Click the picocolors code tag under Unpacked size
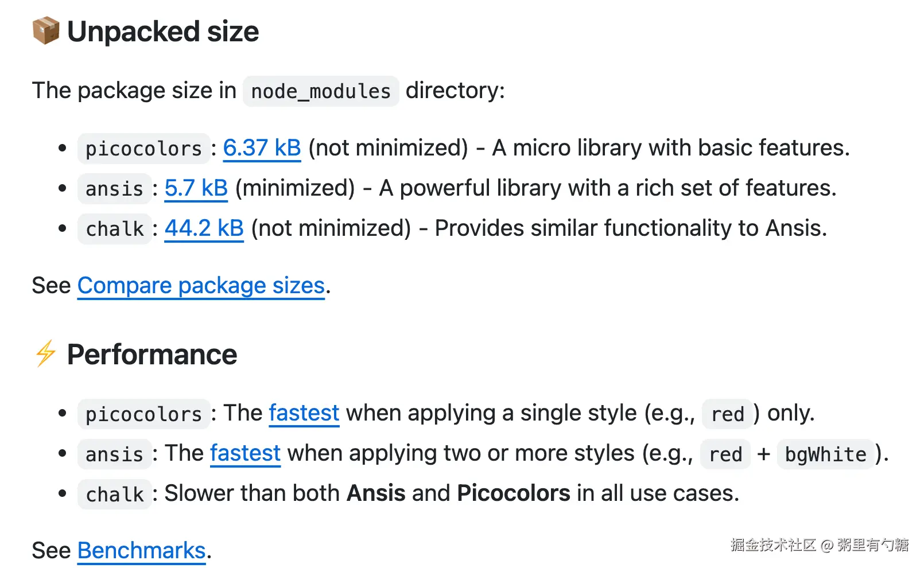Screen dimensions: 924x568 click(143, 149)
